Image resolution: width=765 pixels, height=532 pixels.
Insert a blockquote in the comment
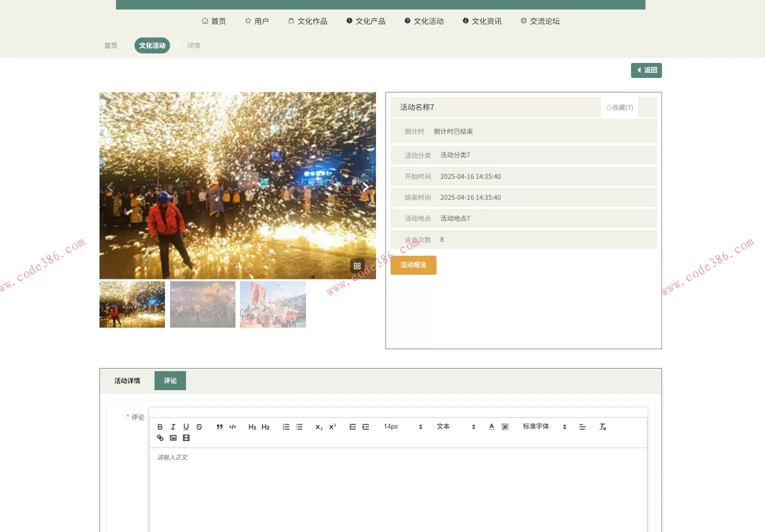(x=219, y=427)
